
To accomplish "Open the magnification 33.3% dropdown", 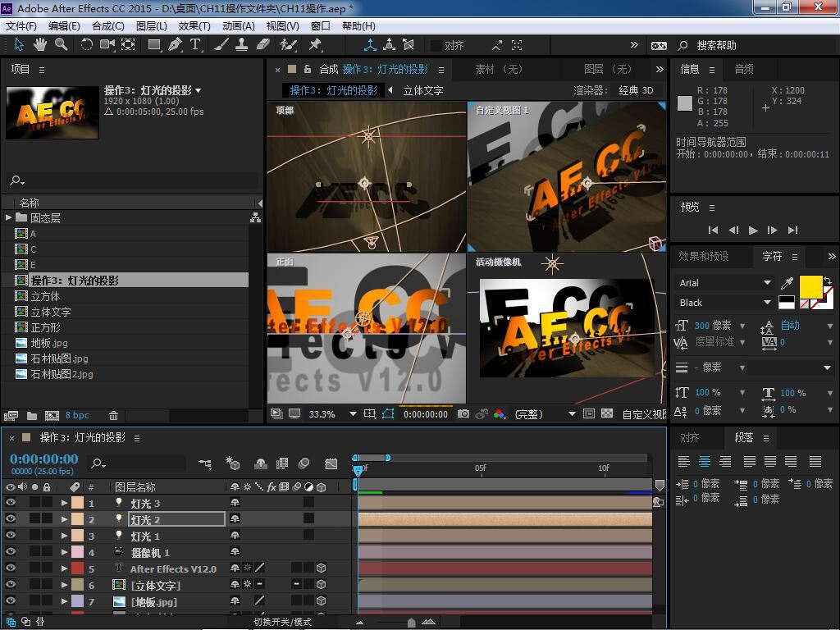I will tap(332, 414).
